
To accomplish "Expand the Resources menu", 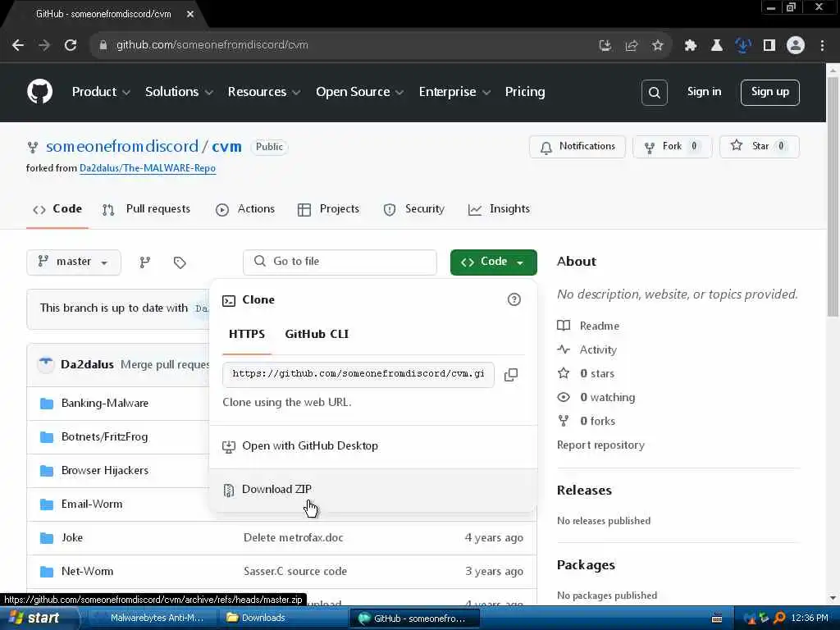I will point(263,92).
